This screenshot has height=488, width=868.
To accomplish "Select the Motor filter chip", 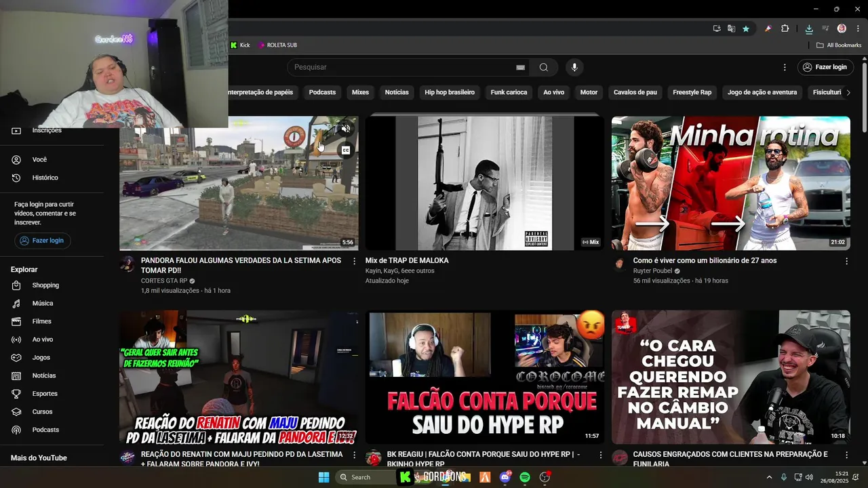I will (589, 92).
